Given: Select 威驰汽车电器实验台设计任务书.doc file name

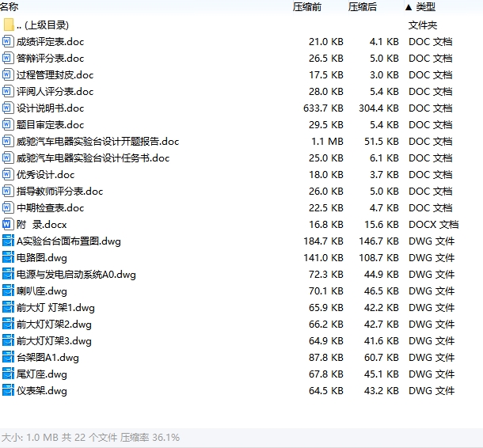Looking at the screenshot, I should pyautogui.click(x=93, y=158).
